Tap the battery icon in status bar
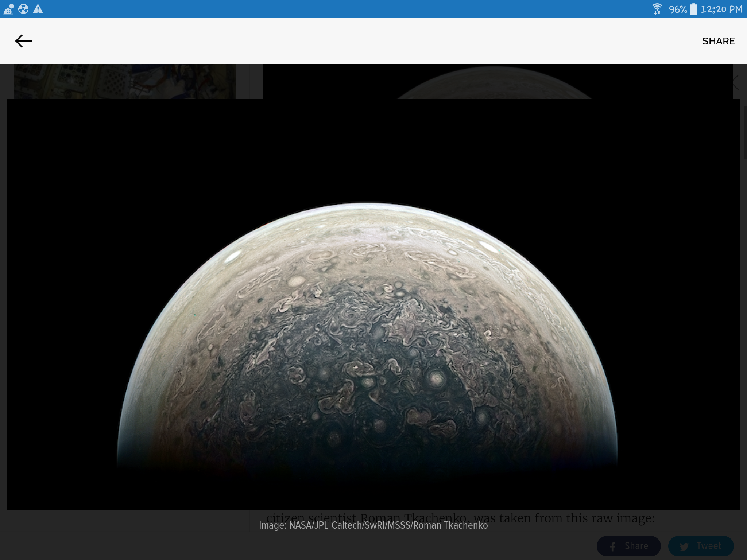747x560 pixels. point(694,9)
